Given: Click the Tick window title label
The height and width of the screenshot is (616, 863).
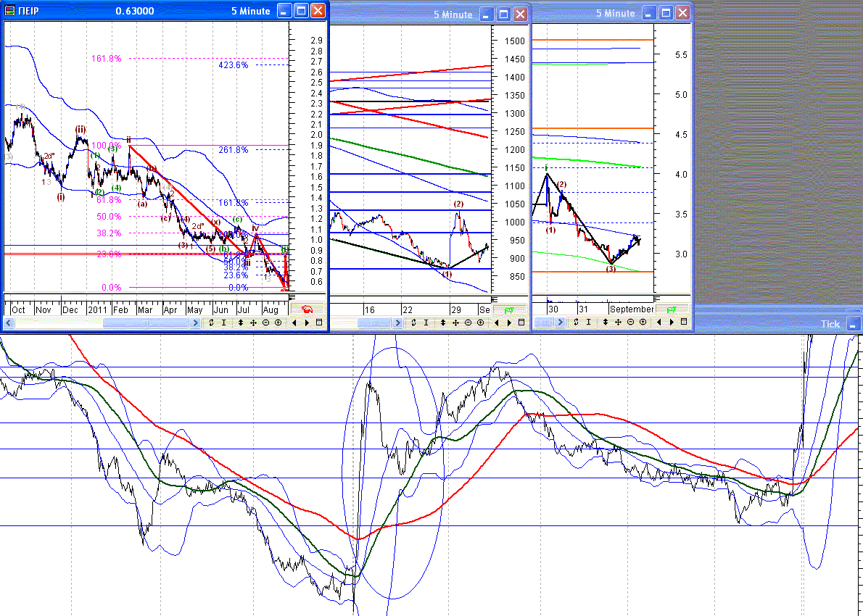Looking at the screenshot, I should [830, 324].
